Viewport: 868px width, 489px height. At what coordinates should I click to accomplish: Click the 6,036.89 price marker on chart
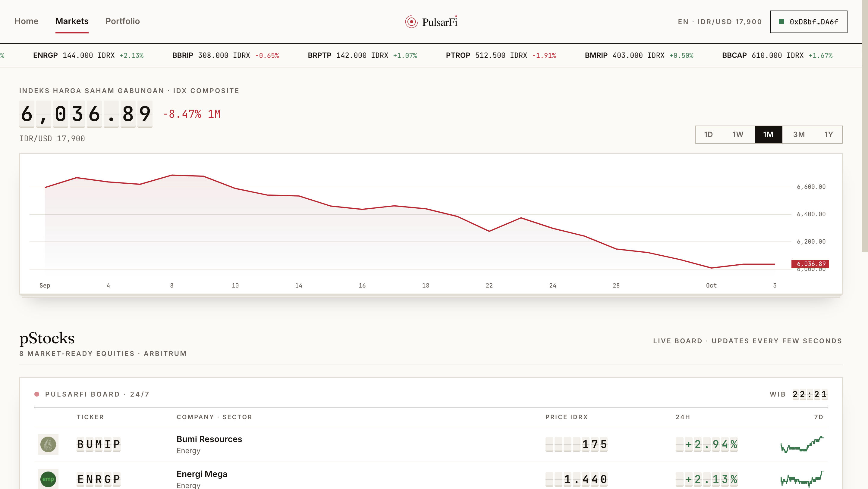(810, 264)
